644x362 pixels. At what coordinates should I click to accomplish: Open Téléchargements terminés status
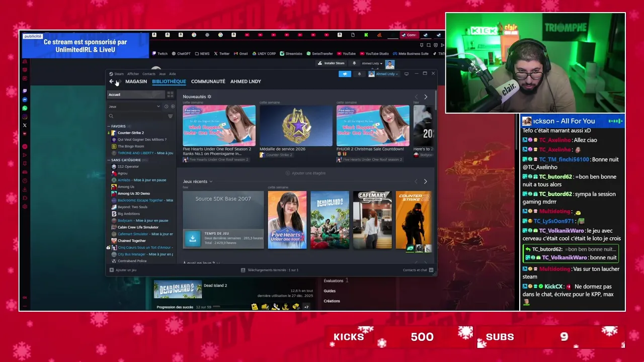[x=270, y=270]
